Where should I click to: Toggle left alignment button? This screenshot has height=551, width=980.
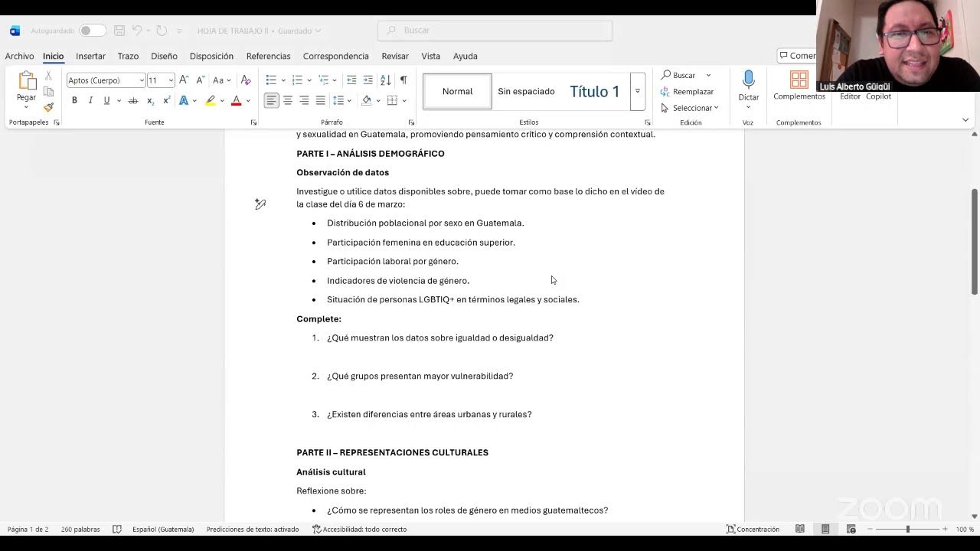pos(272,101)
